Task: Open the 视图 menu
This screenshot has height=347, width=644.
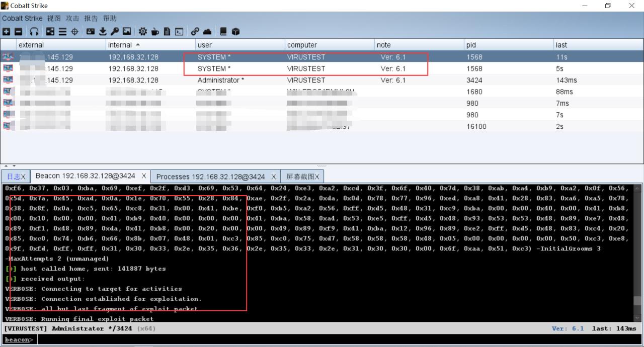Action: pos(54,18)
